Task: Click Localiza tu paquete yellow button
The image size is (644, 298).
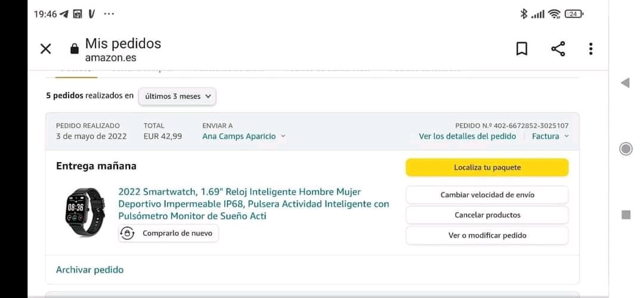Action: pos(487,167)
